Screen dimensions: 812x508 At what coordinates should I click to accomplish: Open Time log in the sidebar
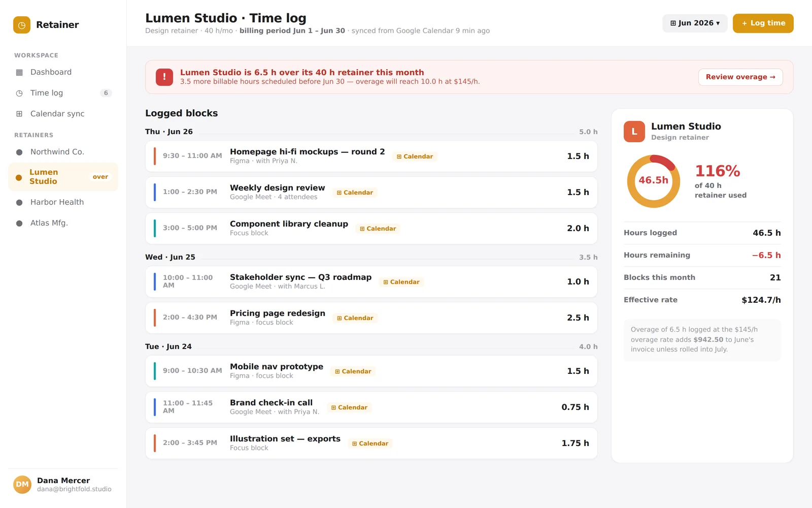coord(63,93)
